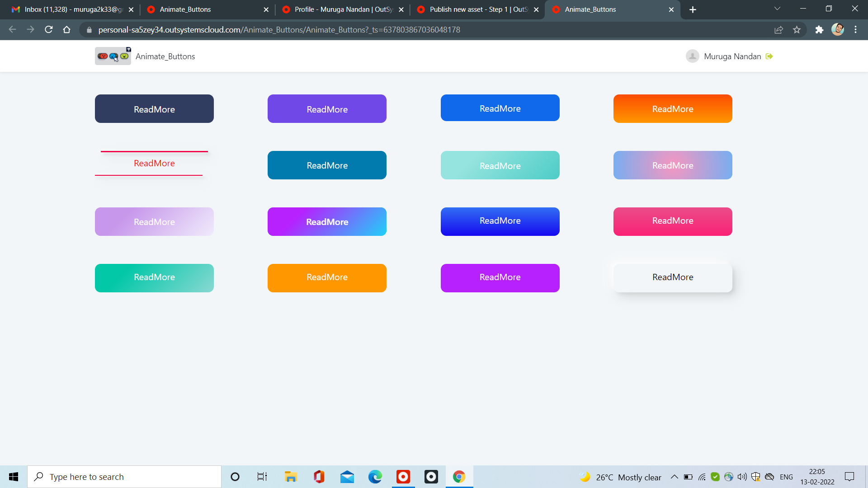Click the green-teal ReadMore button in bottom row

point(154,278)
